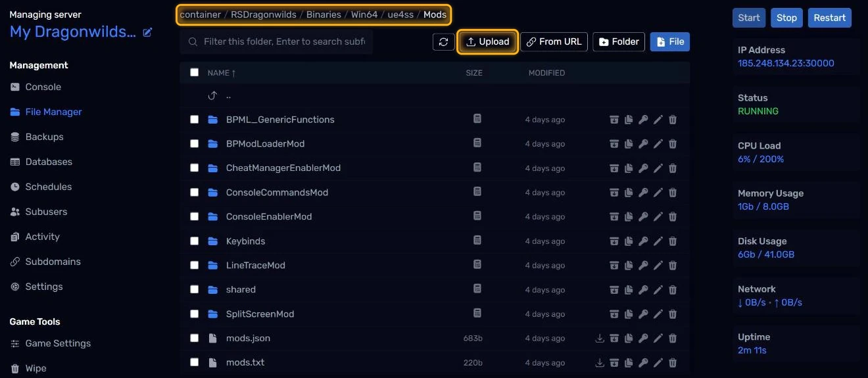Archive the BPML_GenericFunctions folder

coord(614,120)
